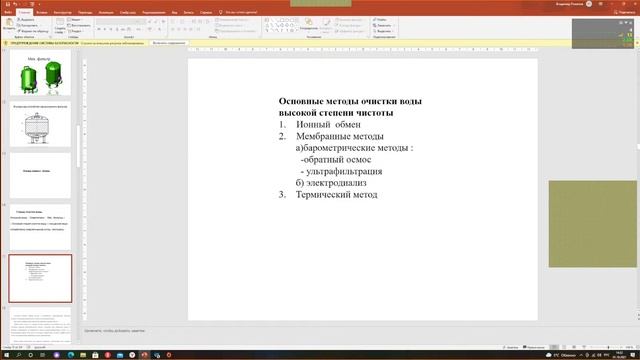Screen dimensions: 640x360
Task: Click Поделиться share button
Action: click(x=624, y=12)
